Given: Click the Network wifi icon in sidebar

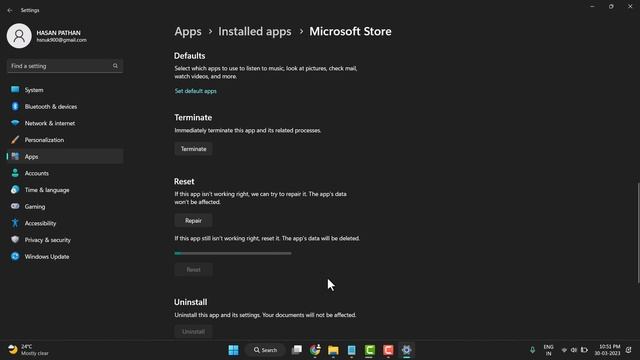Looking at the screenshot, I should point(15,123).
